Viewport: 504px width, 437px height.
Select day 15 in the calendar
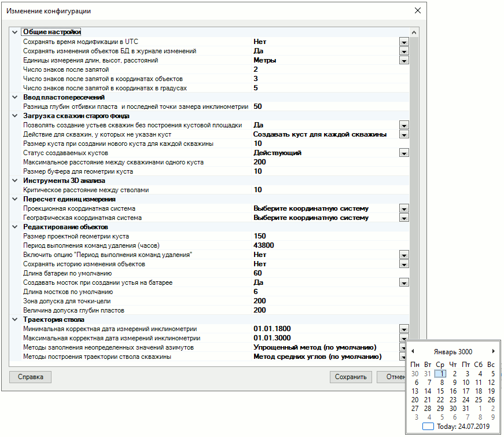tap(440, 391)
